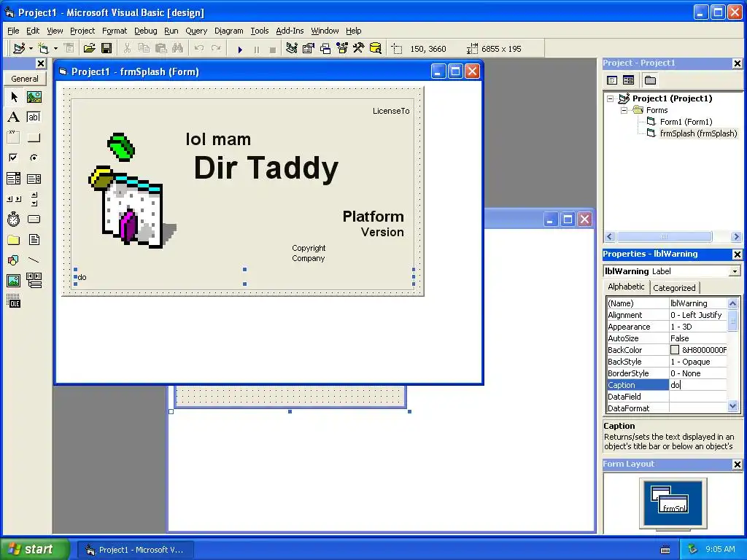Open the Data View Window icon
The image size is (747, 560).
pos(376,49)
